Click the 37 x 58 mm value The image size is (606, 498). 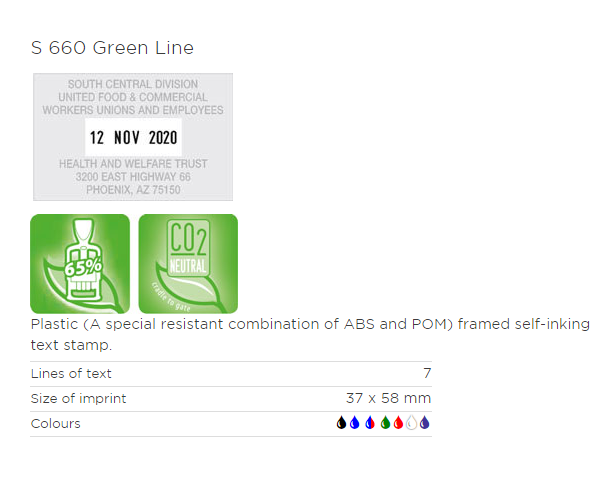pos(388,398)
